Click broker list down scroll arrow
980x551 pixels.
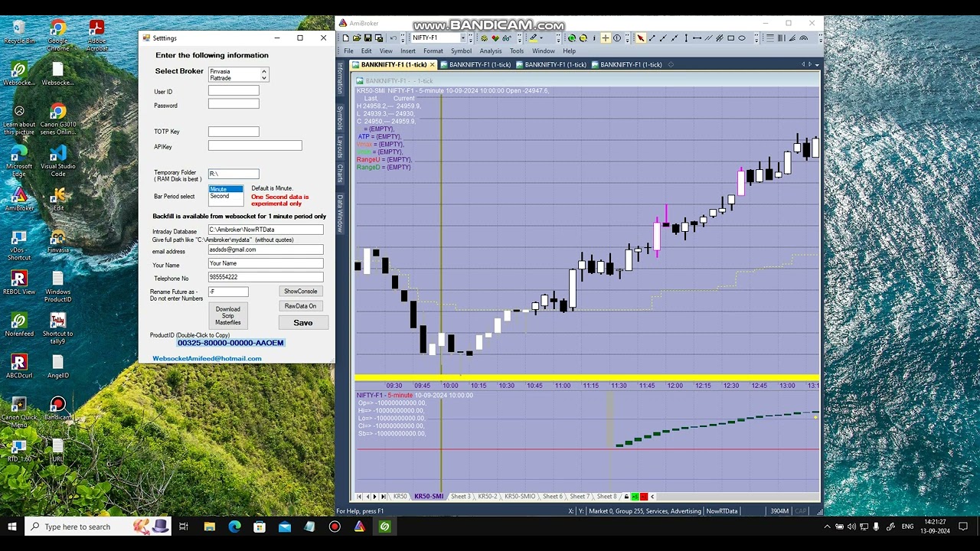tap(264, 78)
